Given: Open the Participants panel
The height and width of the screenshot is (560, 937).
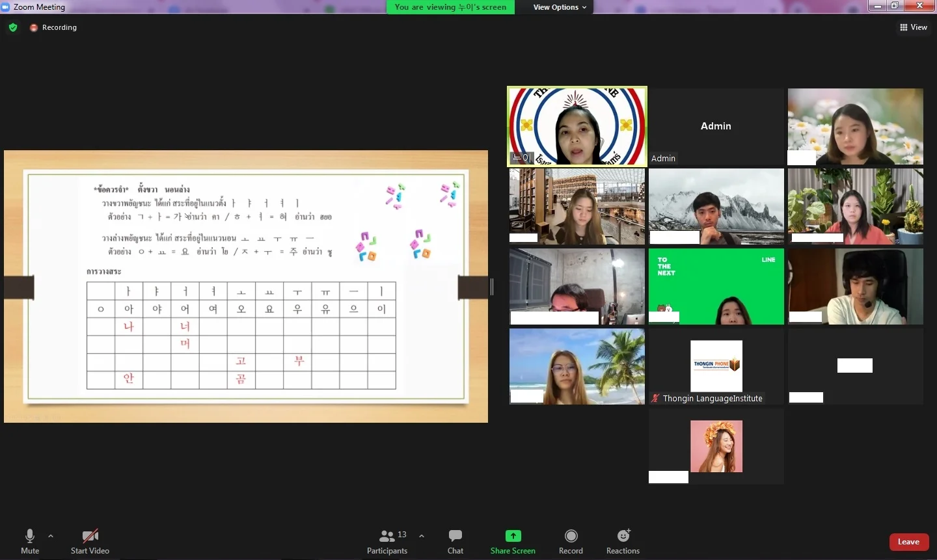Looking at the screenshot, I should [387, 540].
